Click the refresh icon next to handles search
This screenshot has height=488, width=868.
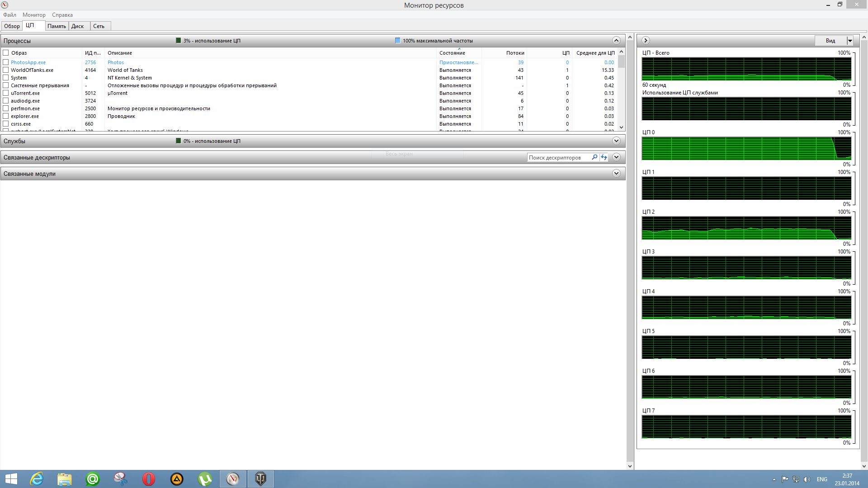coord(604,157)
